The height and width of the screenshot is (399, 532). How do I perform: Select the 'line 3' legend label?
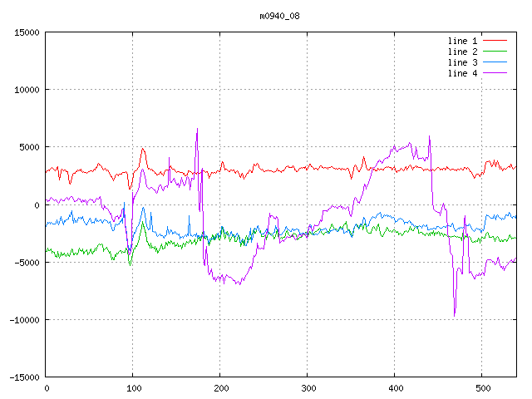click(x=462, y=62)
